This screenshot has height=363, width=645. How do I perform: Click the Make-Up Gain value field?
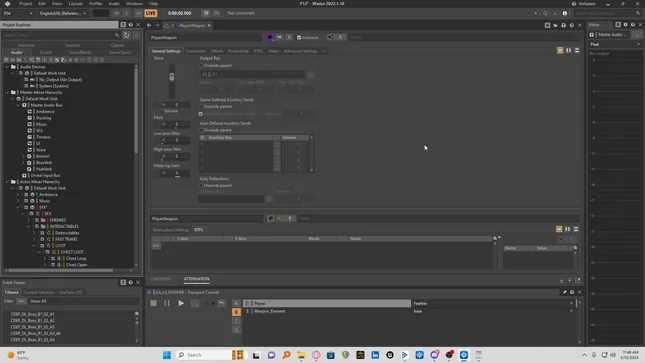coord(177,173)
